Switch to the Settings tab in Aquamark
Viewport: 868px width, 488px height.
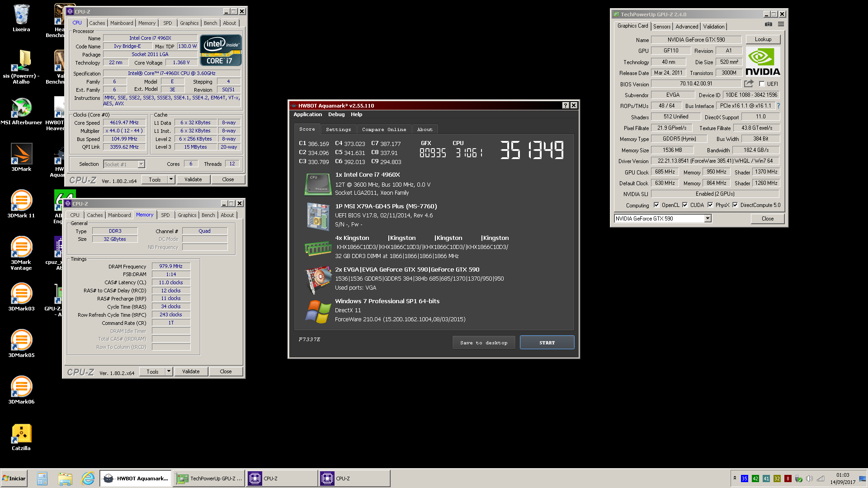tap(338, 130)
